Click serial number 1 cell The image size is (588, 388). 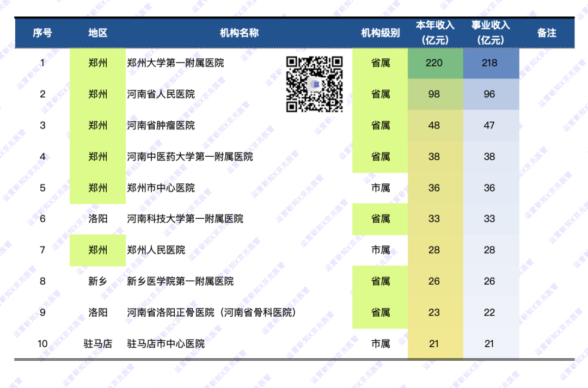pyautogui.click(x=42, y=63)
